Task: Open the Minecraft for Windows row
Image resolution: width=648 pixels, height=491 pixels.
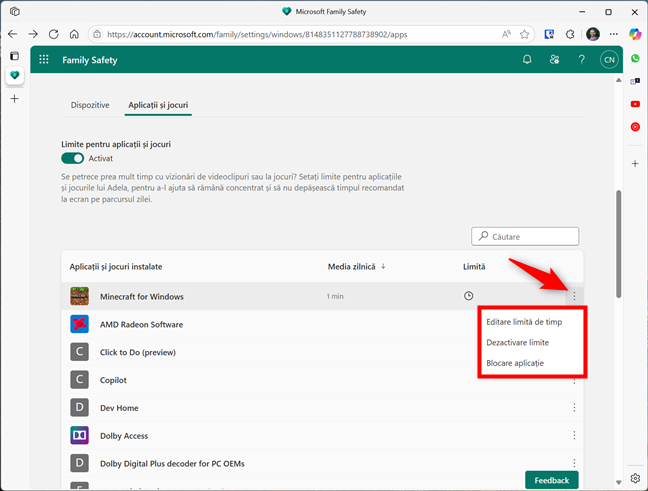Action: pyautogui.click(x=322, y=296)
